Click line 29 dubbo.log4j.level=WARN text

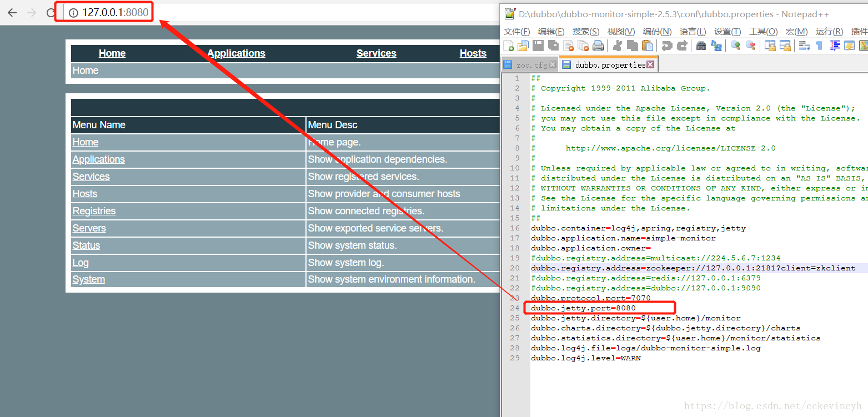click(x=586, y=358)
